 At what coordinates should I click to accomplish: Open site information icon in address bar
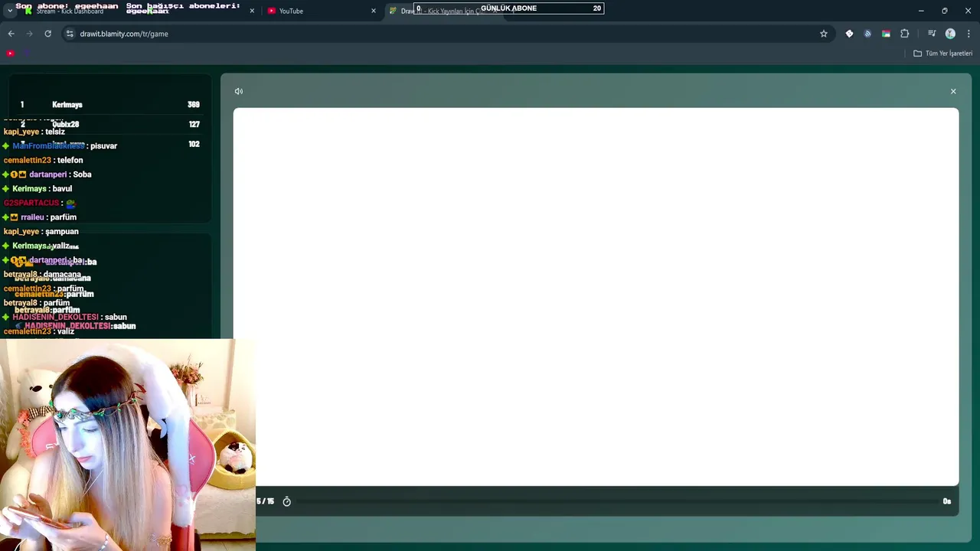70,34
